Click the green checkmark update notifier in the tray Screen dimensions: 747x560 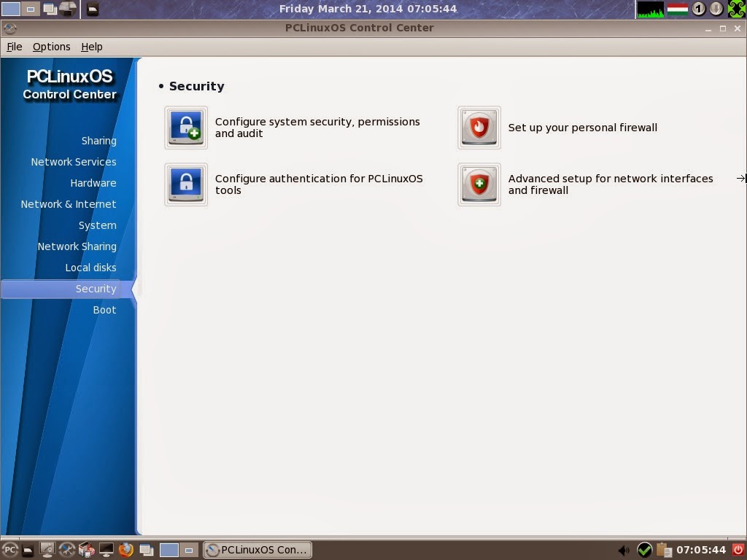644,550
